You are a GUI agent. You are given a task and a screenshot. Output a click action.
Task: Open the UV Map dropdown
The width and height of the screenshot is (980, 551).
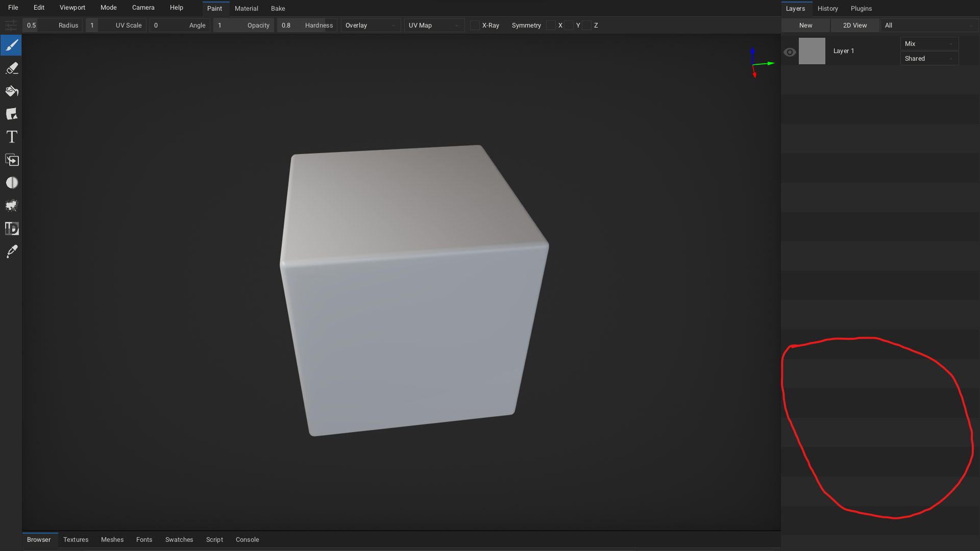coord(434,26)
